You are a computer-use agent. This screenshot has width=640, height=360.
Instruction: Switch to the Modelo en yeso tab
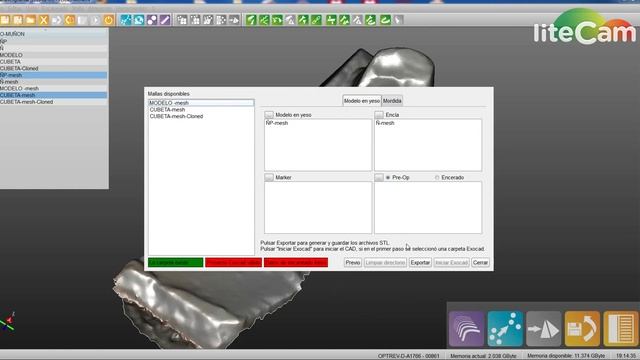[x=362, y=101]
